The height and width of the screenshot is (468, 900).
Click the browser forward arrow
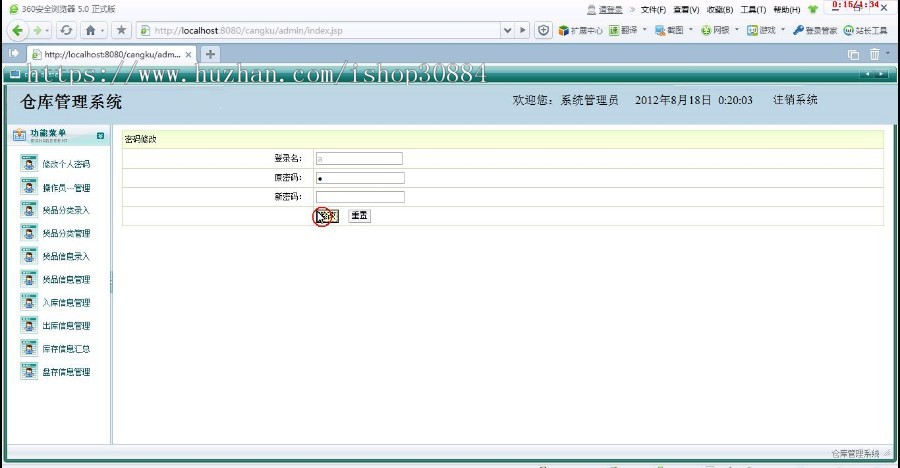37,30
